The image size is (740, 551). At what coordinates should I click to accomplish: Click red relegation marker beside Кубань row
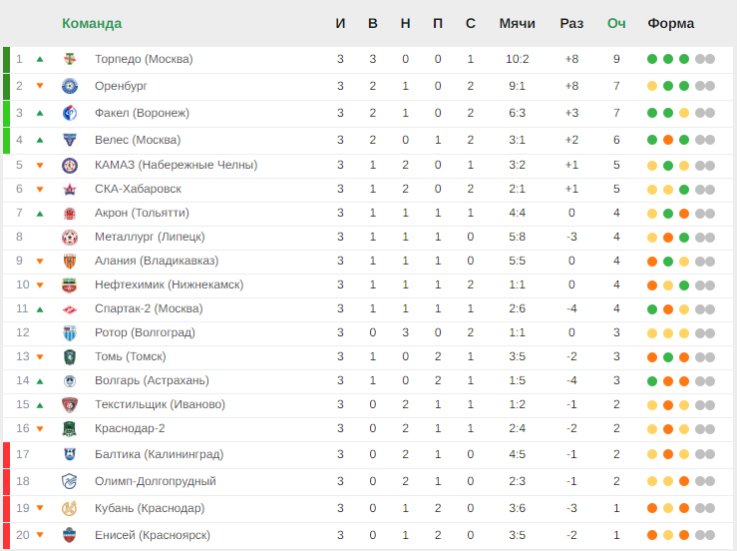click(x=6, y=508)
